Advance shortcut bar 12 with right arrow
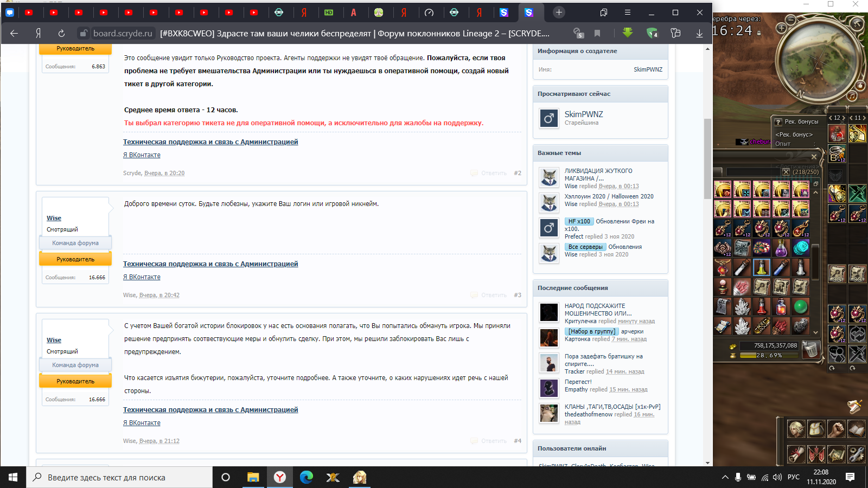This screenshot has width=868, height=488. pyautogui.click(x=844, y=118)
